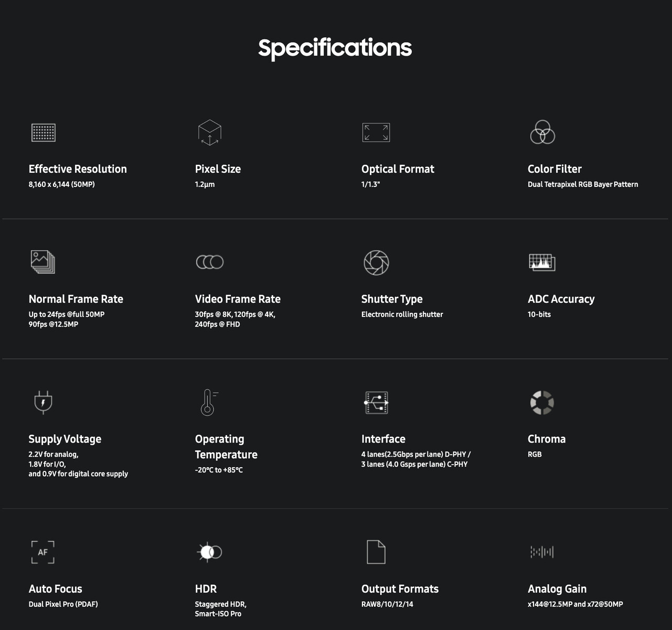
Task: Click the HDR sun-and-circle icon
Action: pyautogui.click(x=209, y=552)
